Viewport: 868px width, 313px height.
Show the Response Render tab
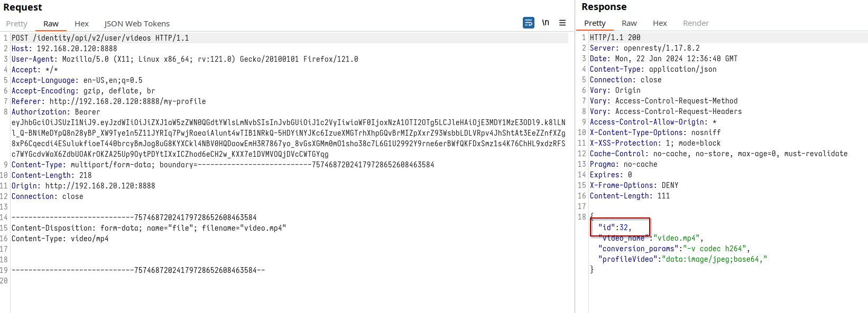click(x=696, y=23)
